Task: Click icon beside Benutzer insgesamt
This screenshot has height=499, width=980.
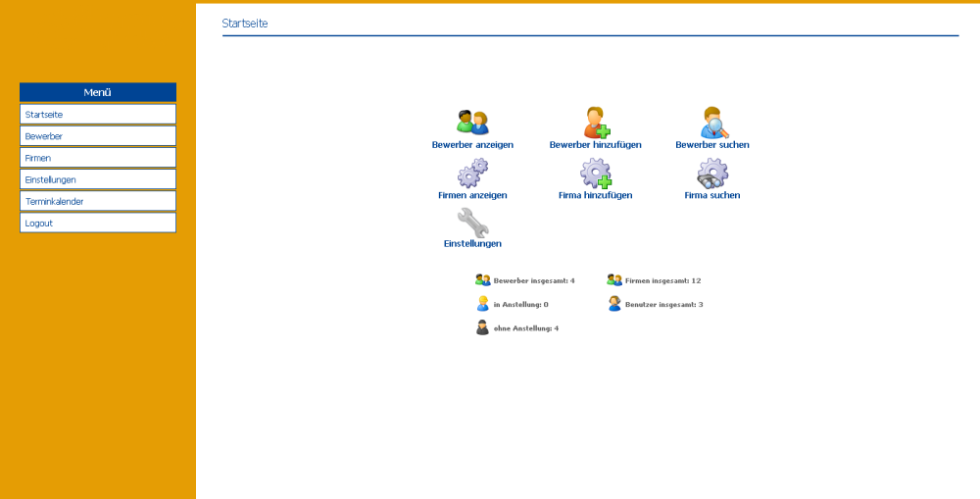Action: point(614,304)
